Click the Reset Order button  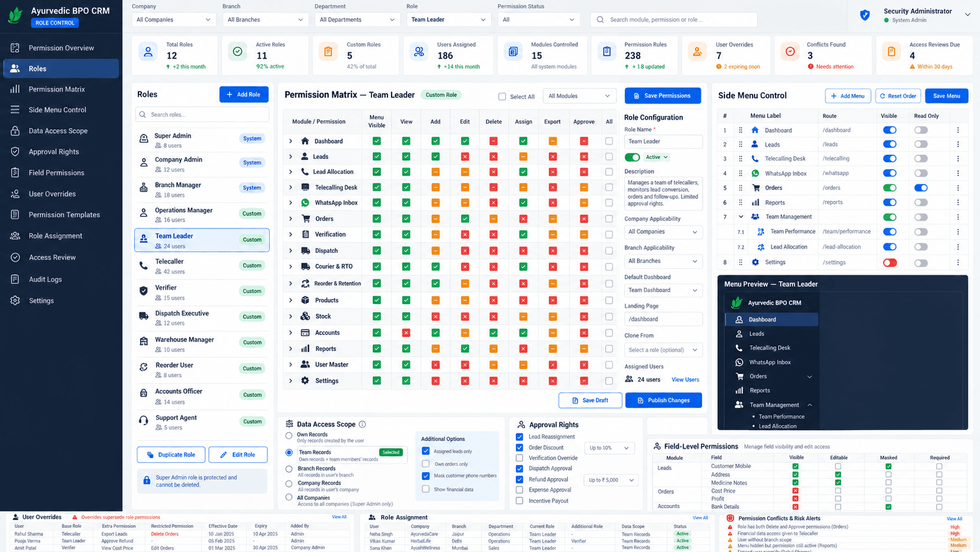tap(898, 96)
